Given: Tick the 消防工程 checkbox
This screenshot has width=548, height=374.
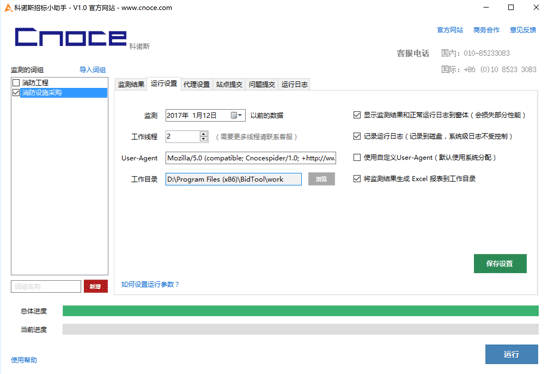Looking at the screenshot, I should click(16, 83).
